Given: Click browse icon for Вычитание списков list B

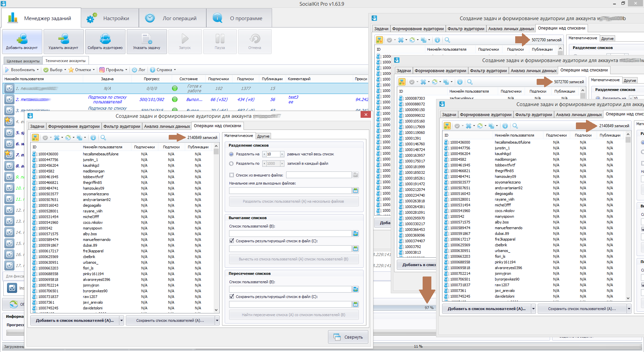Looking at the screenshot, I should [356, 234].
